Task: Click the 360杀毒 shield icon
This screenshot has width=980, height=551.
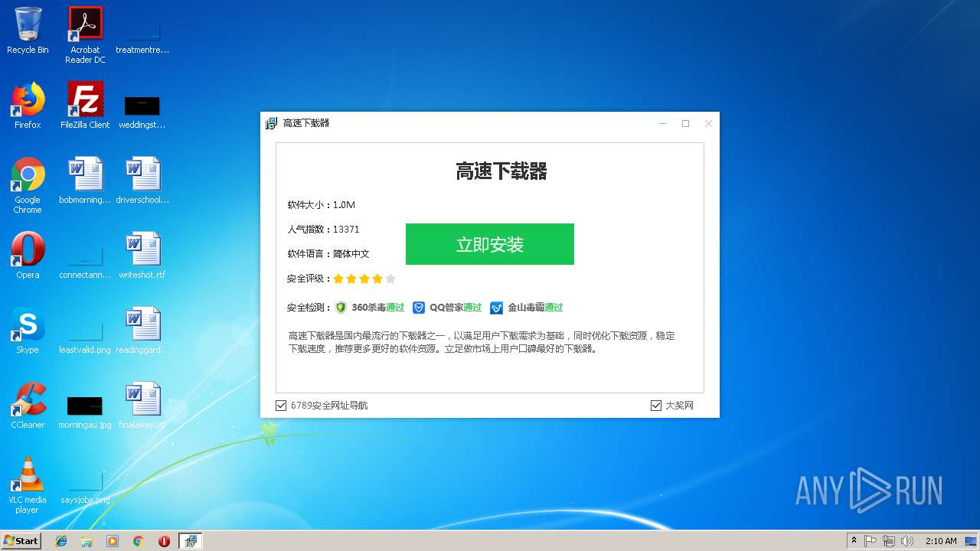Action: point(341,308)
